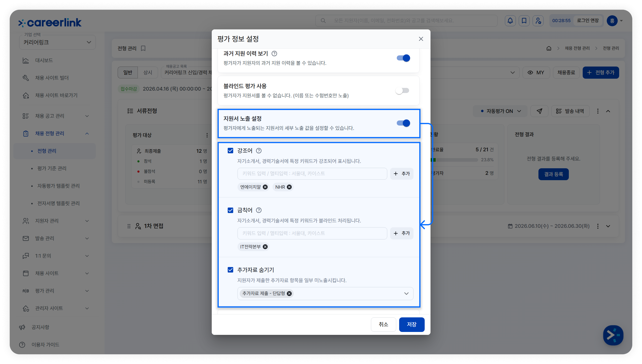
Task: Open the more options menu for 1차 면접
Action: [x=598, y=226]
